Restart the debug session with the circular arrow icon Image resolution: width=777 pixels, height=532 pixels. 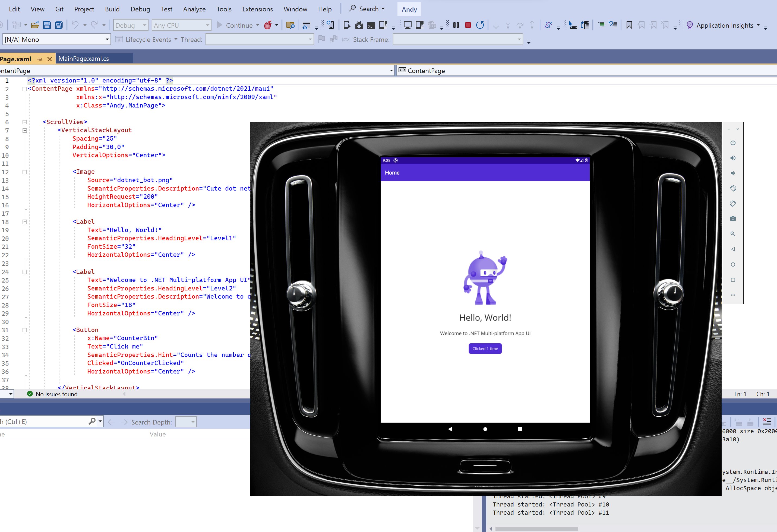tap(480, 25)
